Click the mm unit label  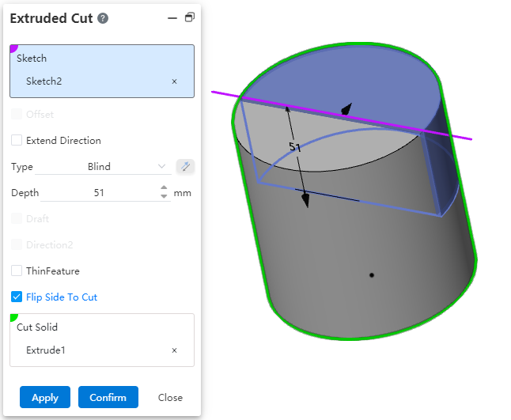tap(182, 193)
